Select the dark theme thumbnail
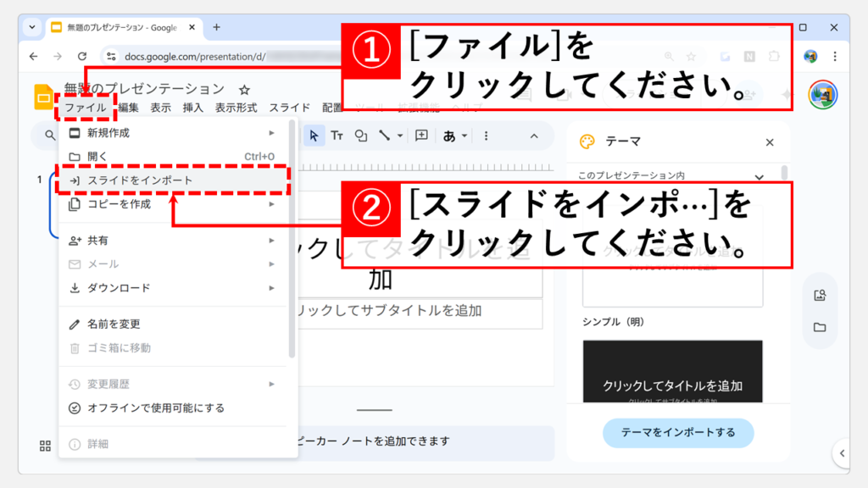This screenshot has height=488, width=868. pyautogui.click(x=672, y=371)
